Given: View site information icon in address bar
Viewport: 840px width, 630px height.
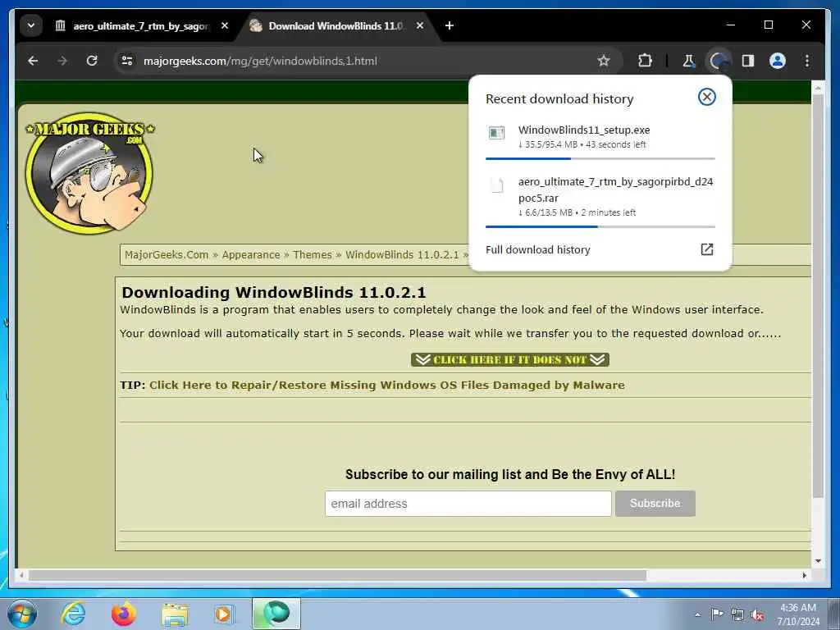Looking at the screenshot, I should [127, 61].
